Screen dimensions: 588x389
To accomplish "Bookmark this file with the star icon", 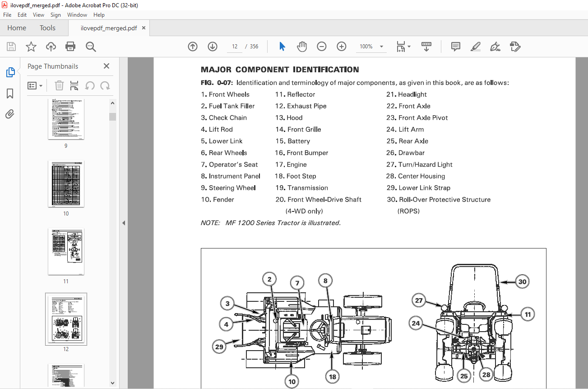I will tap(31, 47).
